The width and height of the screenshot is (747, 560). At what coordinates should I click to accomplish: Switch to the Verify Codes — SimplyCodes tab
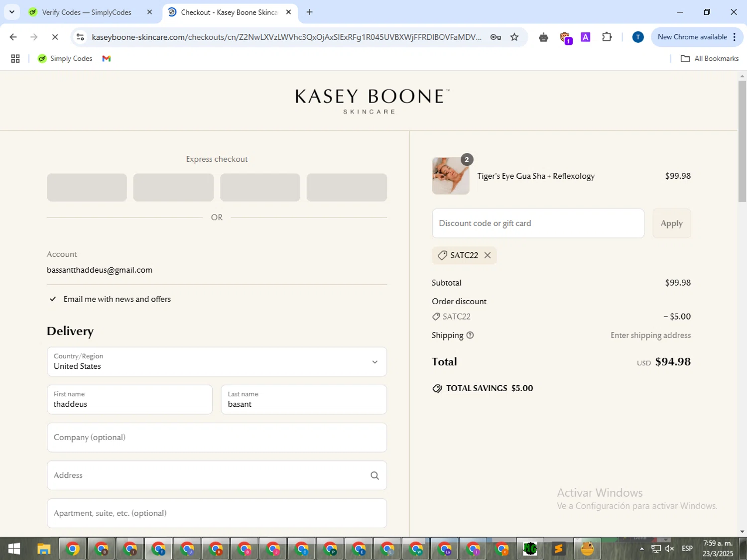pyautogui.click(x=86, y=12)
